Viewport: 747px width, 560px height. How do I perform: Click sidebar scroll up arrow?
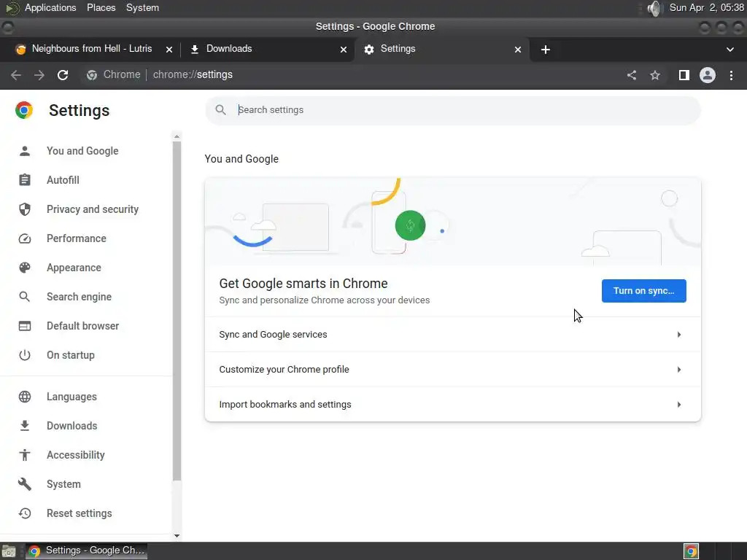click(177, 136)
